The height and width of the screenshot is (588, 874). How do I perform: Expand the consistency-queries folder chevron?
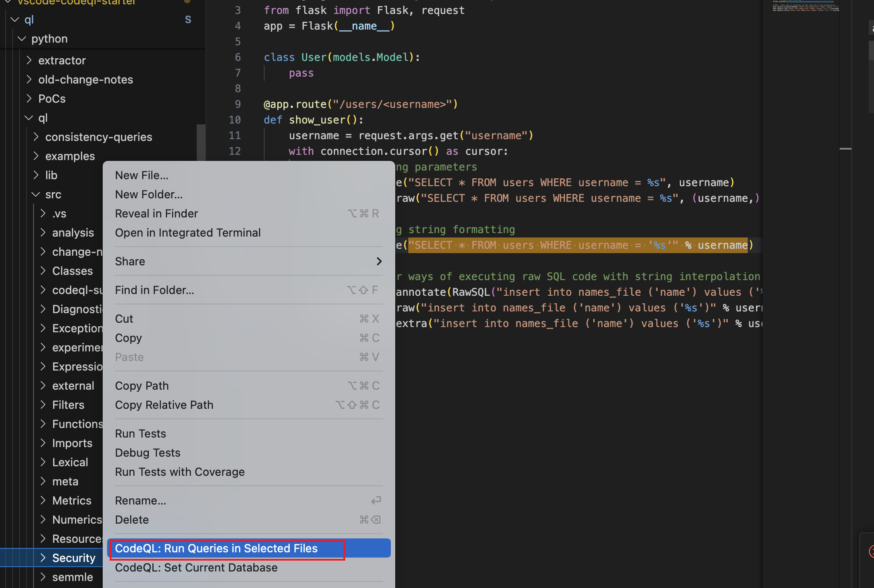(x=36, y=137)
